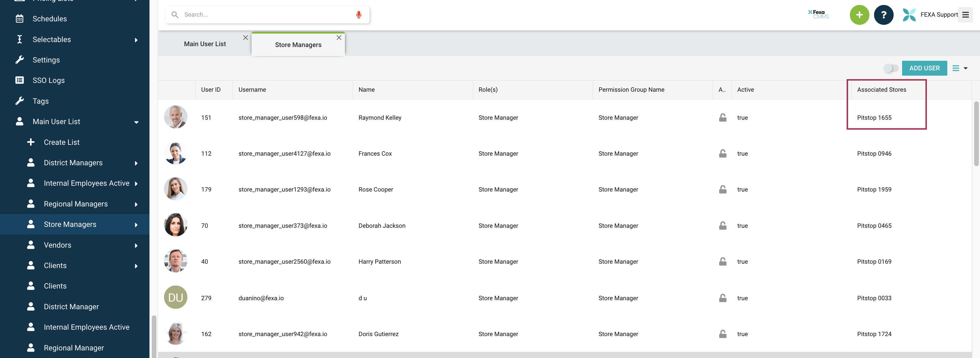Toggle the switch next to ADD USER
The height and width of the screenshot is (358, 980).
pyautogui.click(x=891, y=68)
